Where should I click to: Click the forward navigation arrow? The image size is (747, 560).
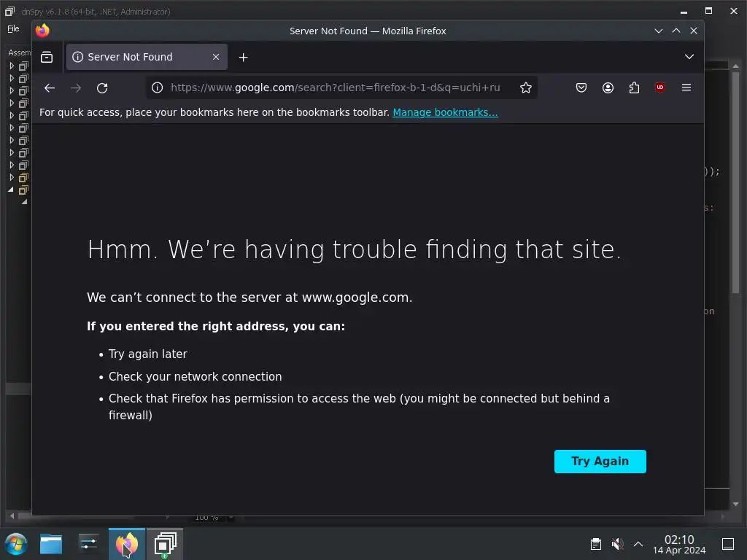click(76, 88)
